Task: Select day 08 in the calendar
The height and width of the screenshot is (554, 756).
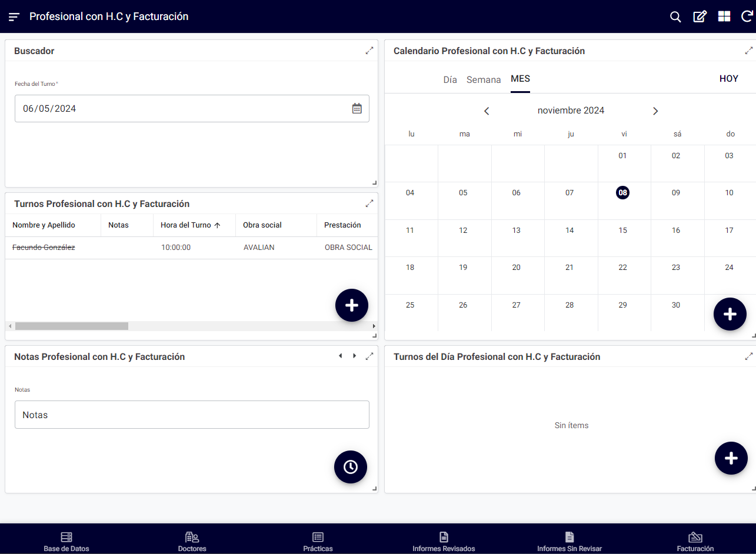Action: click(x=622, y=192)
